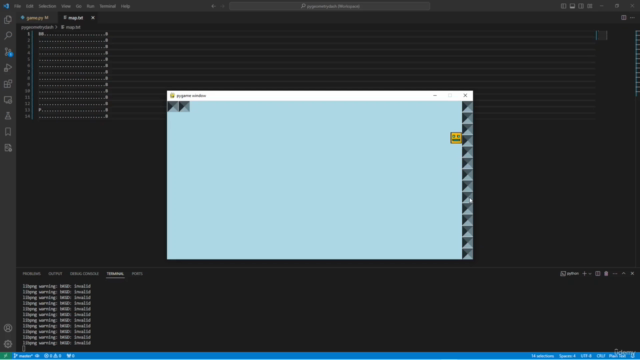
Task: Click the remote window status bar icon
Action: click(x=5, y=356)
